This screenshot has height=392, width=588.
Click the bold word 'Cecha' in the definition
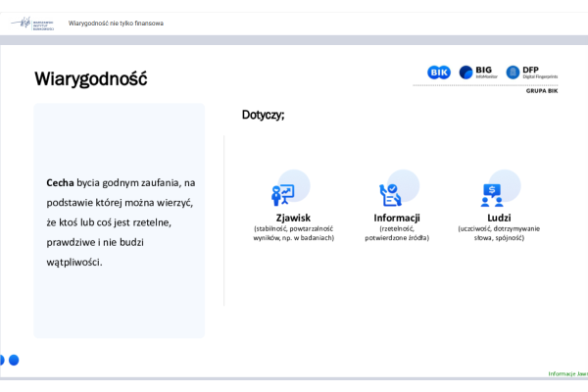[60, 182]
